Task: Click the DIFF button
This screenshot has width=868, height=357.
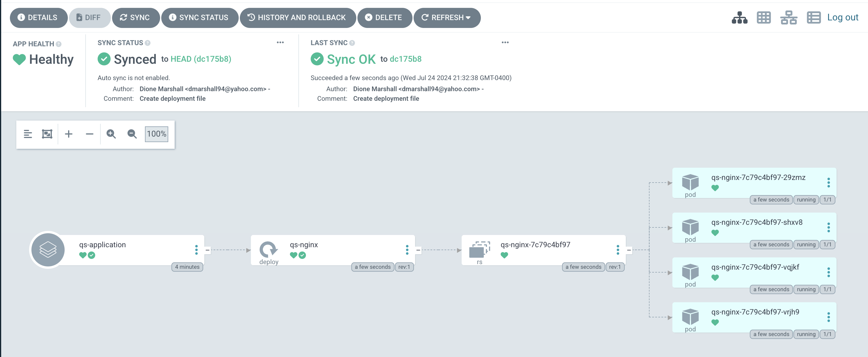Action: point(89,17)
